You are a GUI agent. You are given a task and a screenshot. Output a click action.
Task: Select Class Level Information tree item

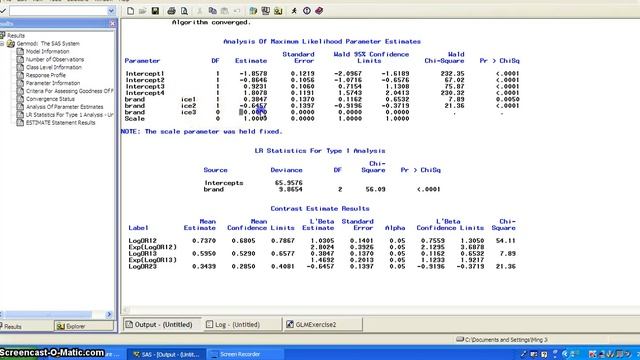pos(53,67)
